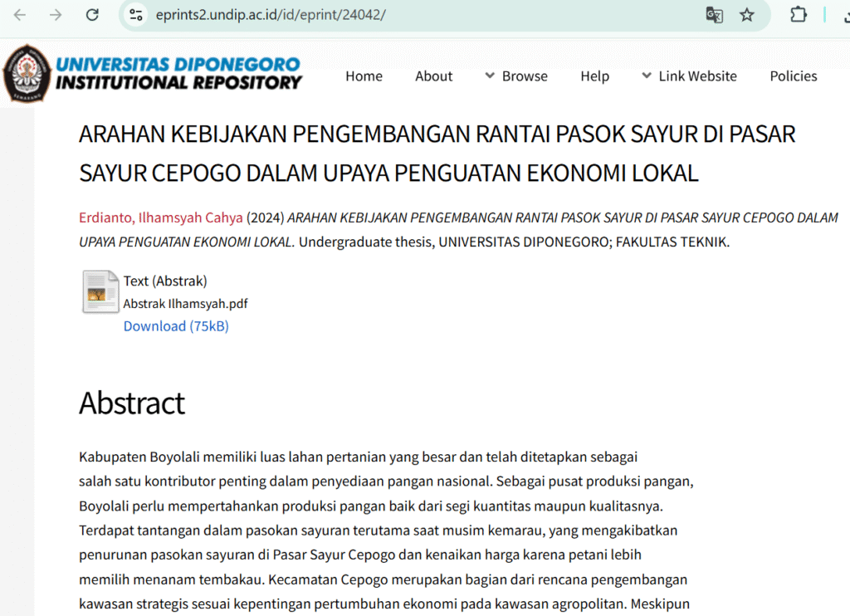Expand the Browse dropdown menu
This screenshot has height=616, width=850.
515,76
